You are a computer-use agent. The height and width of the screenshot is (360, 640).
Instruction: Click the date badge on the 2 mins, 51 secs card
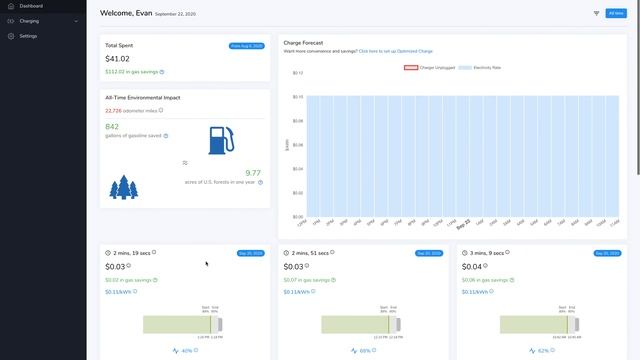[x=429, y=253]
